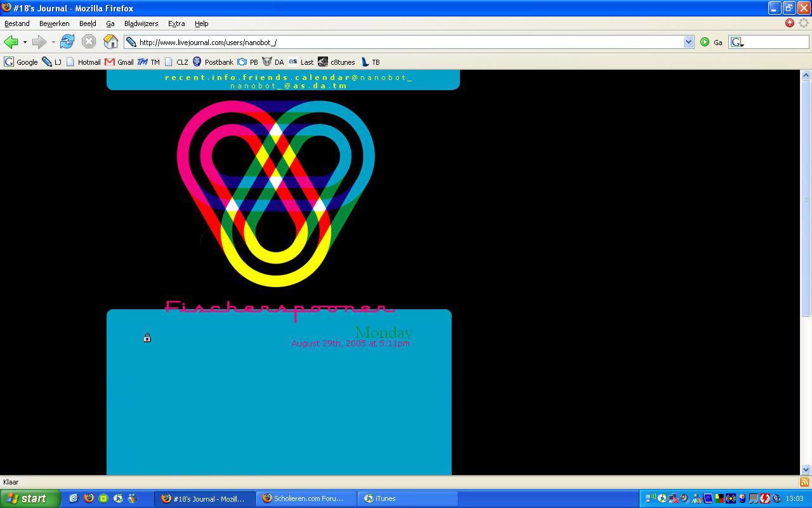Open the Ga menu
This screenshot has height=508, width=812.
point(110,23)
